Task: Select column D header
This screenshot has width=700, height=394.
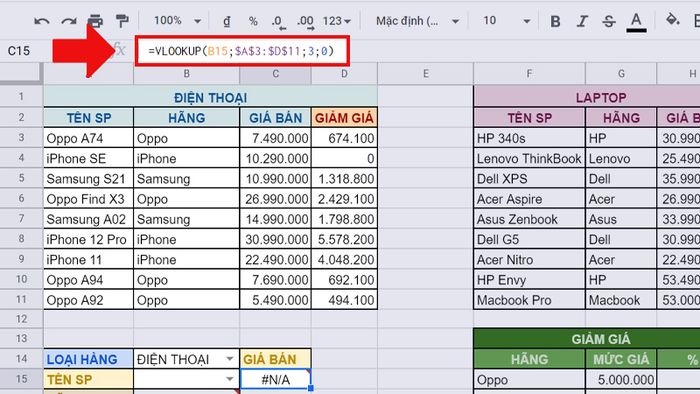Action: point(344,74)
